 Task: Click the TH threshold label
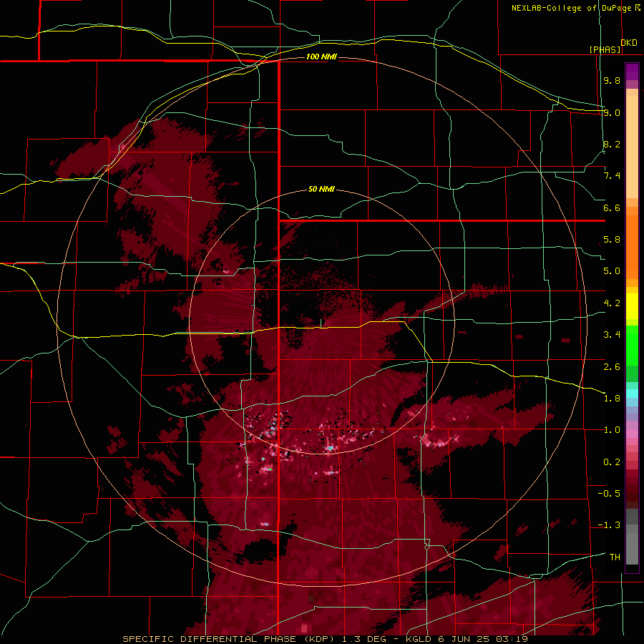[x=615, y=557]
